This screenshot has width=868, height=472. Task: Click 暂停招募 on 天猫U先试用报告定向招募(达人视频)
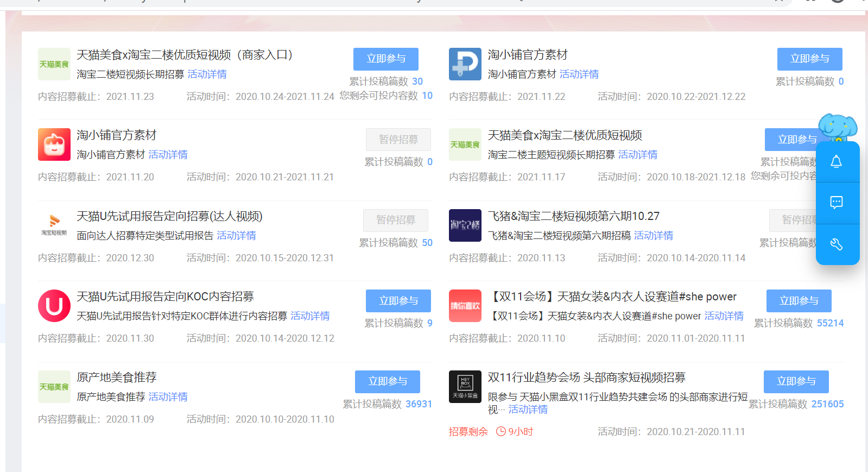click(396, 221)
